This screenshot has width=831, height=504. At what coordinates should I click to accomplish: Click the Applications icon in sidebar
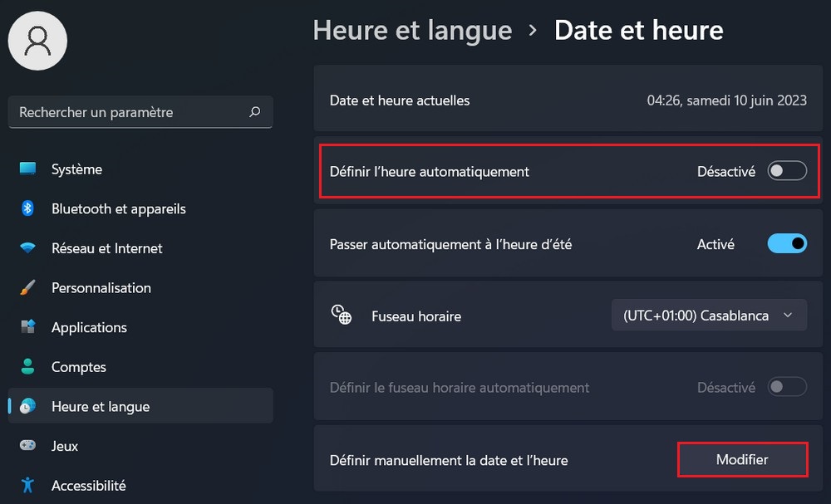coord(28,327)
